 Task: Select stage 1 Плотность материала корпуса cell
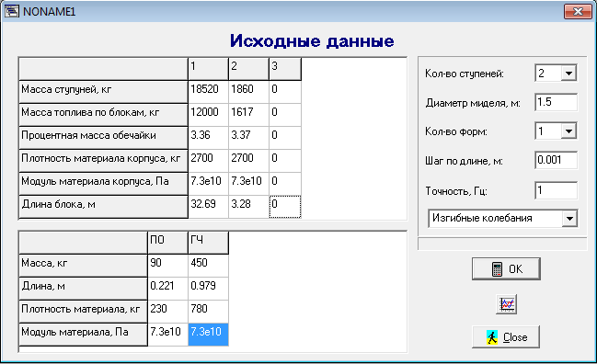click(208, 160)
